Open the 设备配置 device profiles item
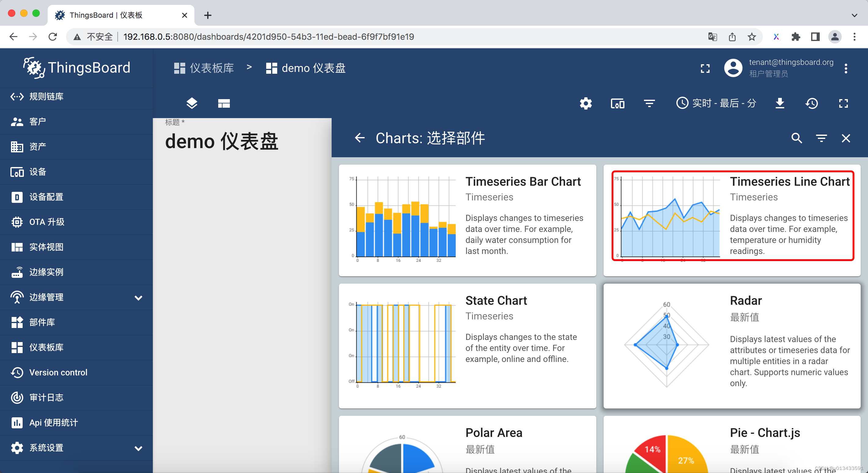The width and height of the screenshot is (868, 473). click(x=76, y=197)
